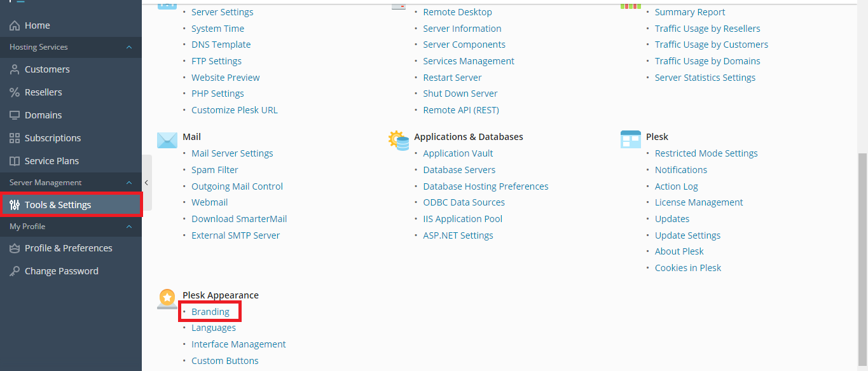The width and height of the screenshot is (868, 371).
Task: Collapse the My Profile section
Action: click(x=129, y=227)
